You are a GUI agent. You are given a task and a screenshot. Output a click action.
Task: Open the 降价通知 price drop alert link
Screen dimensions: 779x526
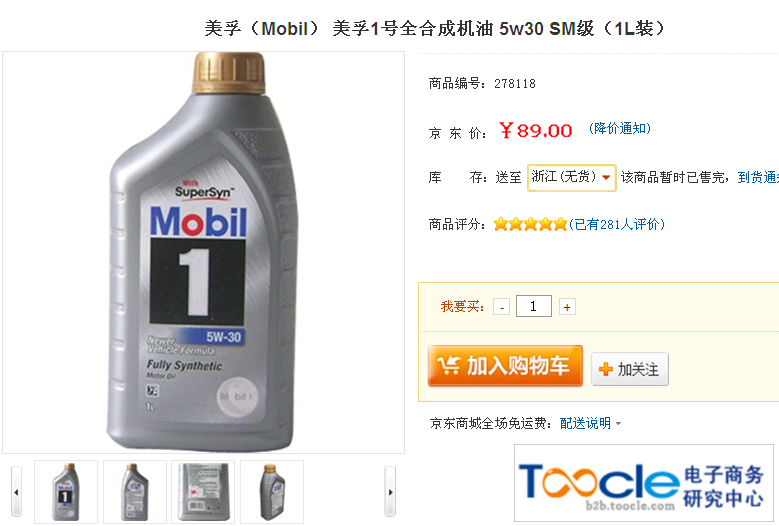pyautogui.click(x=620, y=129)
